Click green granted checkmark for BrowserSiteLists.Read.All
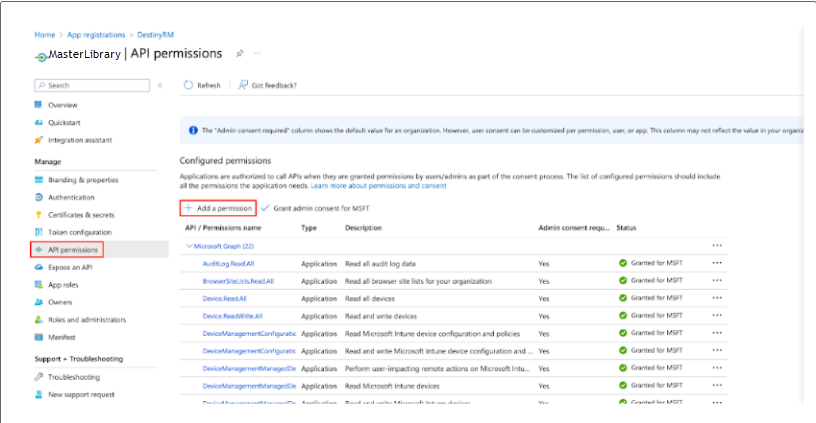This screenshot has width=816, height=423. tap(623, 280)
